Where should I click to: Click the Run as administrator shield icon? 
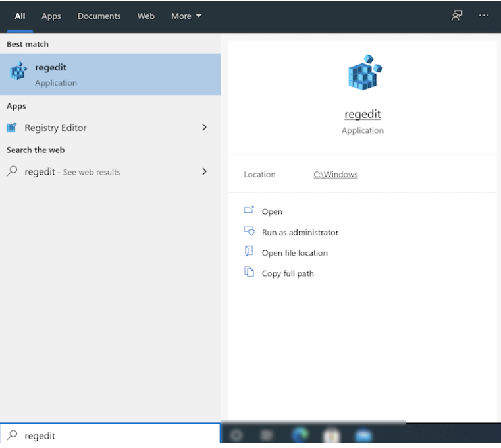click(250, 231)
